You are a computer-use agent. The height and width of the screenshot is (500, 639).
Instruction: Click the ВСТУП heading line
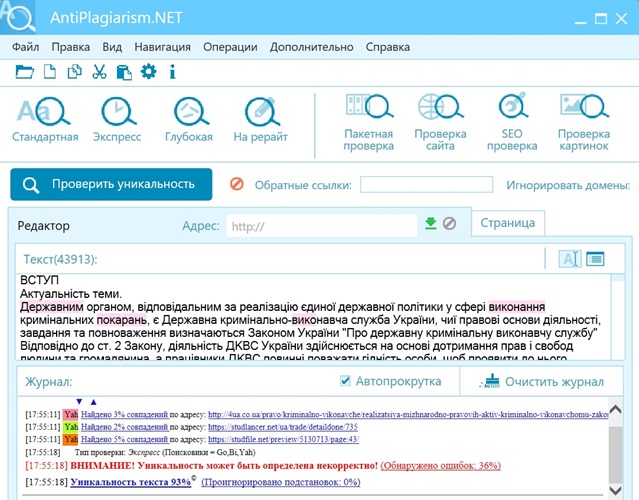pos(40,280)
